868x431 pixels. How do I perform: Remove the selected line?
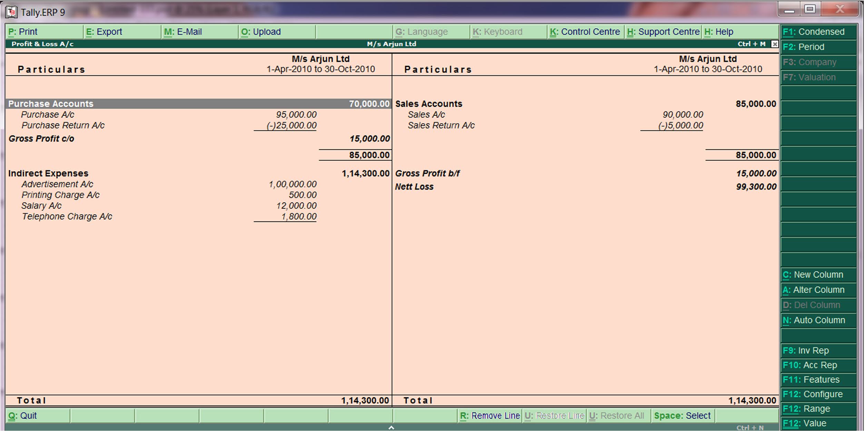[x=490, y=415]
